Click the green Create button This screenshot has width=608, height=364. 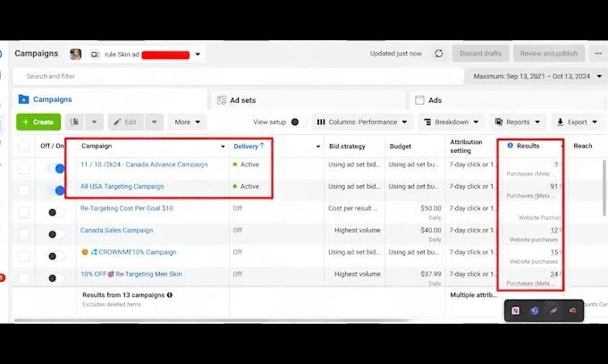click(x=38, y=123)
